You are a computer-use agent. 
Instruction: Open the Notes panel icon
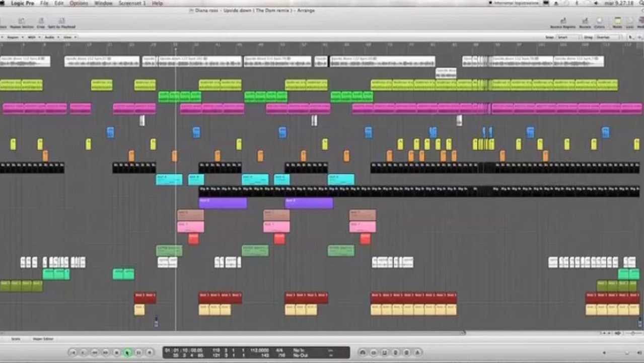click(617, 22)
